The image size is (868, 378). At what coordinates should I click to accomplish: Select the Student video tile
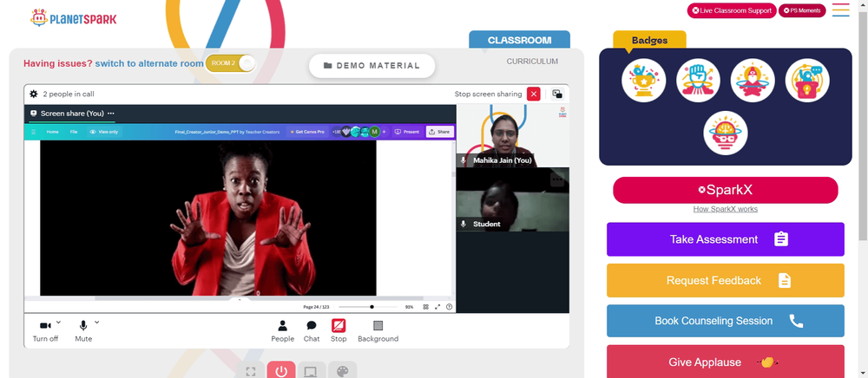coord(512,199)
